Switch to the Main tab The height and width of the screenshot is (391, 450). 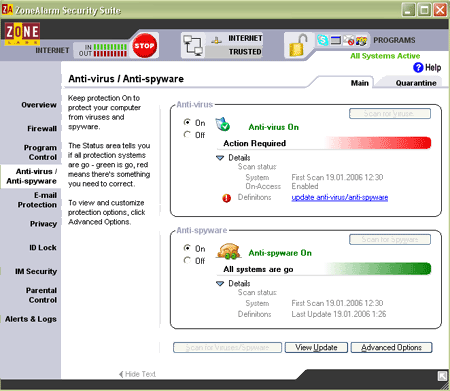pos(360,83)
